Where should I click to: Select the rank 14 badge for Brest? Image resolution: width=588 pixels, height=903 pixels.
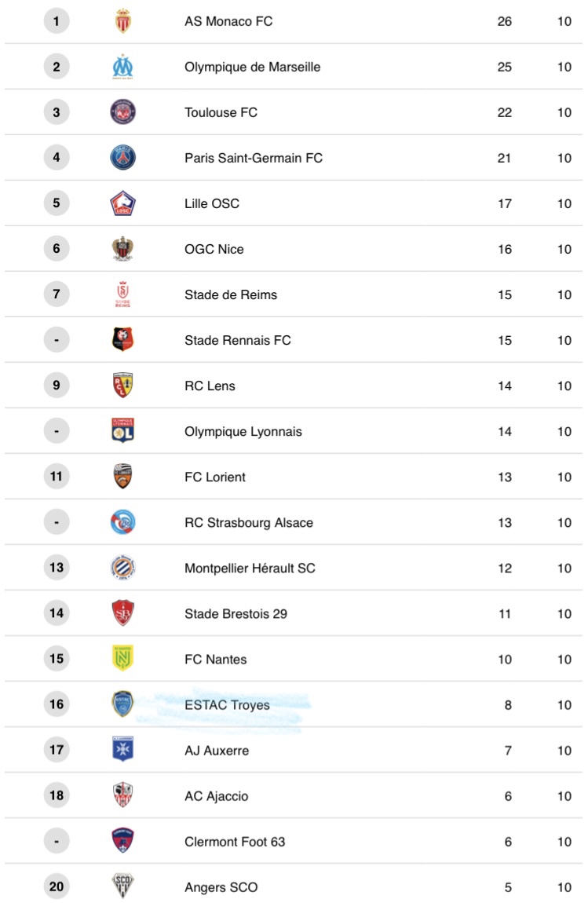pyautogui.click(x=57, y=612)
